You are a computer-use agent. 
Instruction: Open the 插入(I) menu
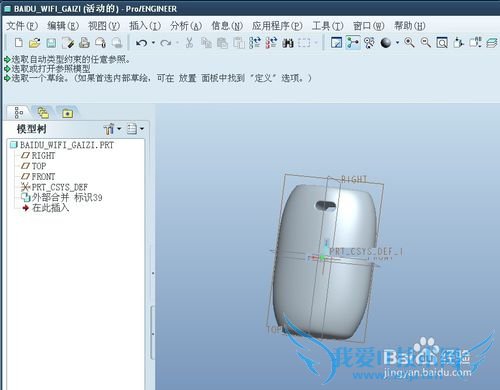145,26
